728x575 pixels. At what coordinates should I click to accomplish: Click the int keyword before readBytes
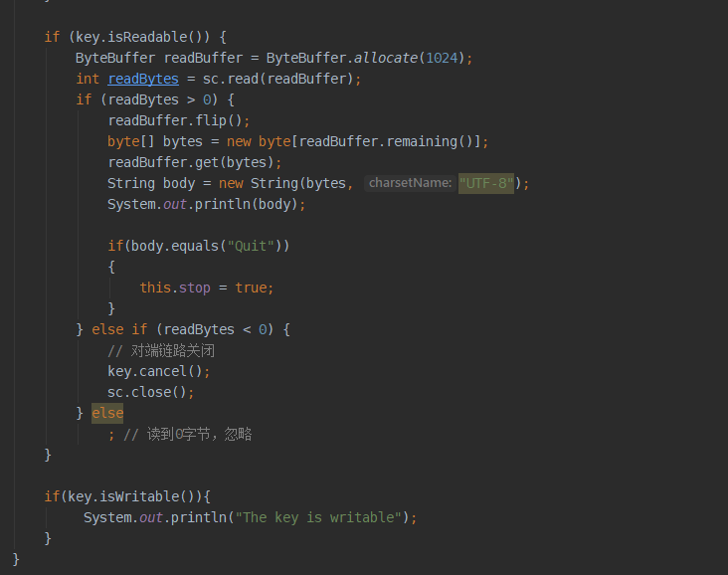[x=88, y=79]
